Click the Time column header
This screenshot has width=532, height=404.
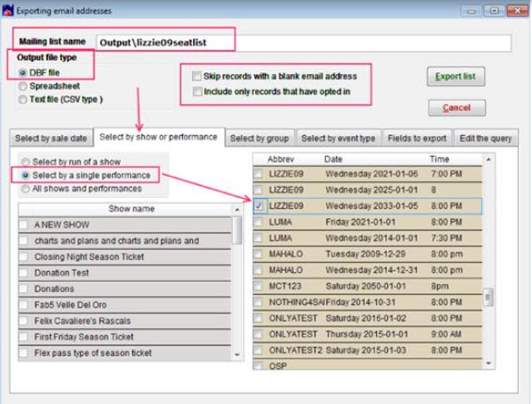(x=440, y=159)
